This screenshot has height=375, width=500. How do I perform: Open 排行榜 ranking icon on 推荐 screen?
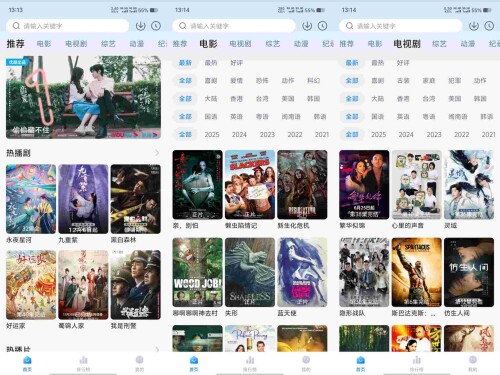(83, 360)
